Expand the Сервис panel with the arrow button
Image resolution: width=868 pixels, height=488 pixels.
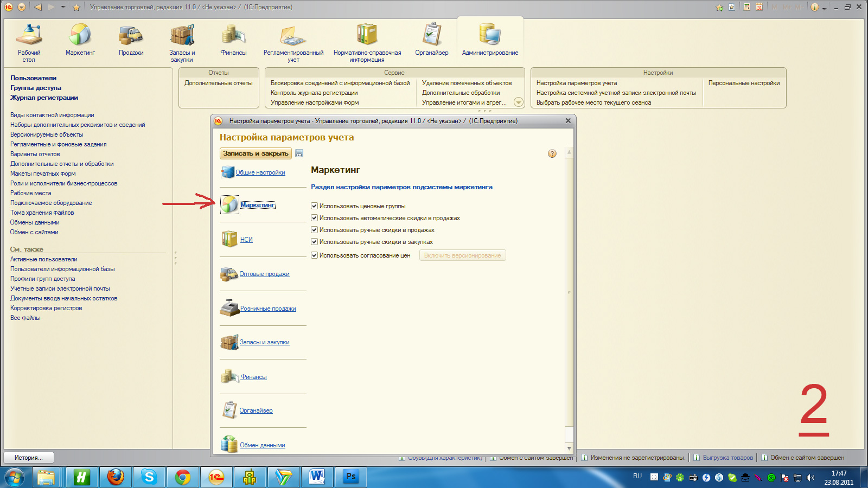(519, 102)
